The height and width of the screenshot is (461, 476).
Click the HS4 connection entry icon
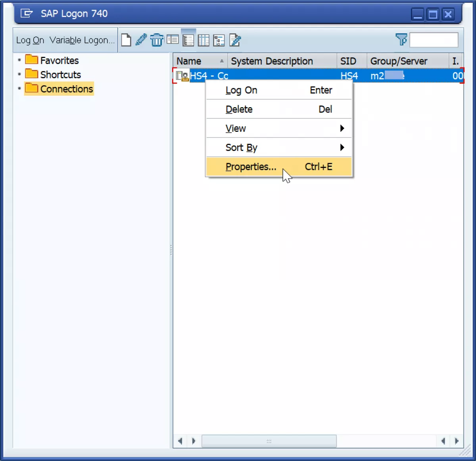(182, 76)
